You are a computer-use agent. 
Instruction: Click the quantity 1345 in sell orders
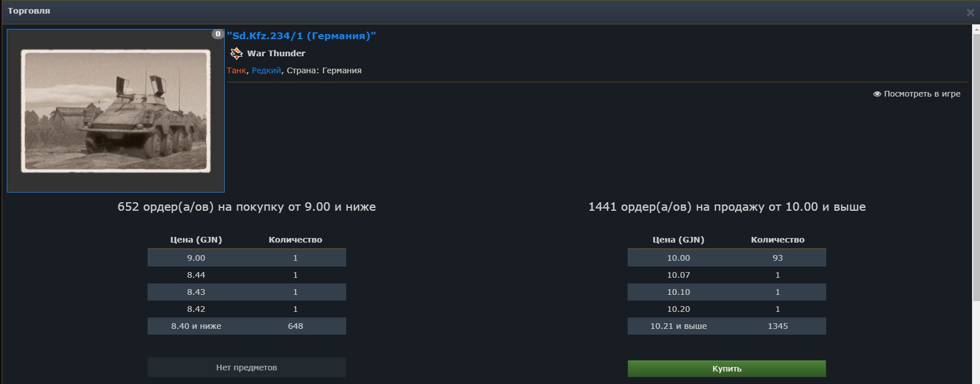tap(777, 326)
